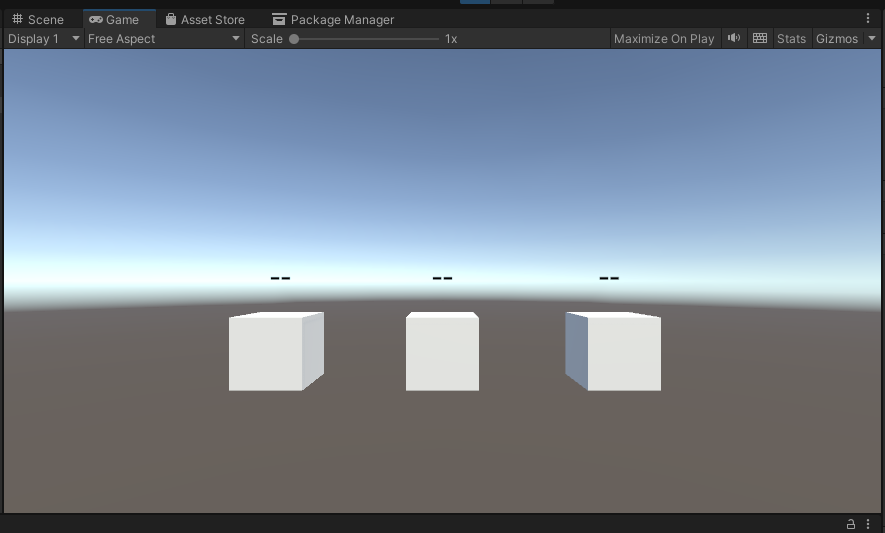
Task: Toggle Gizmos visibility in Game view
Action: point(836,38)
